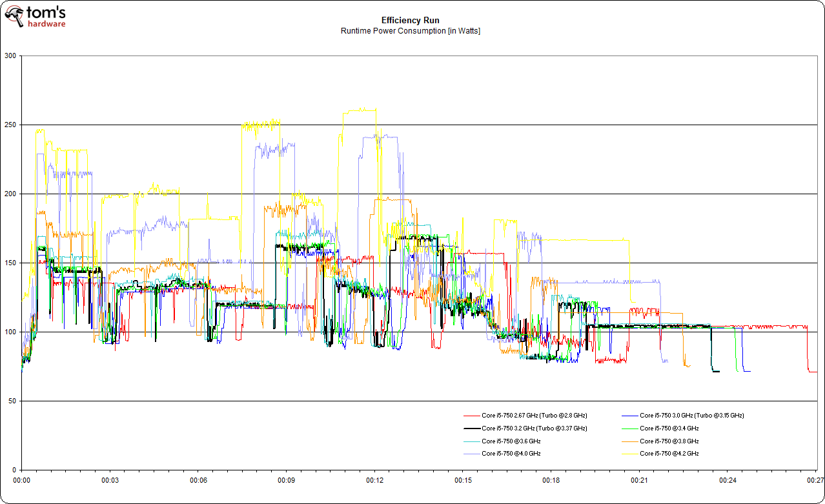
Task: Click legend entry "Core i5-750 2.67 GHz (Turbo @2.8 GHz)"
Action: (535, 416)
